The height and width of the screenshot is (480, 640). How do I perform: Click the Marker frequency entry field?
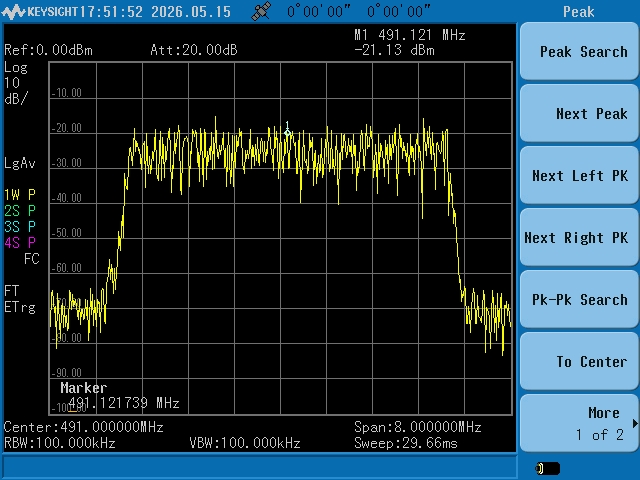point(124,403)
